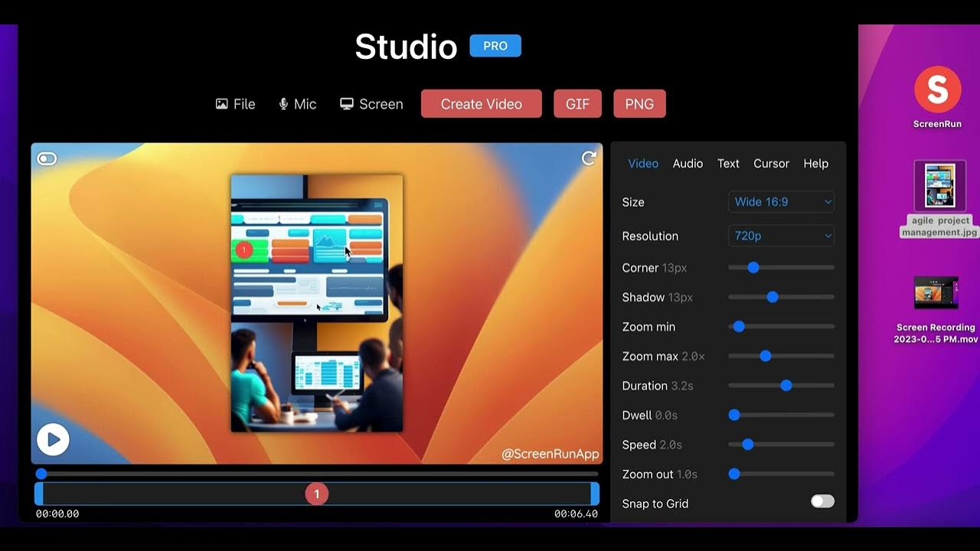Click the Zoom min slider handle
The image size is (980, 551).
click(739, 327)
